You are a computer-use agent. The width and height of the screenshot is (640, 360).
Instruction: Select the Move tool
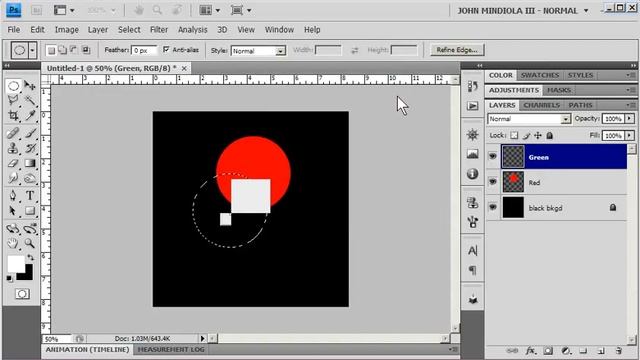pos(30,86)
